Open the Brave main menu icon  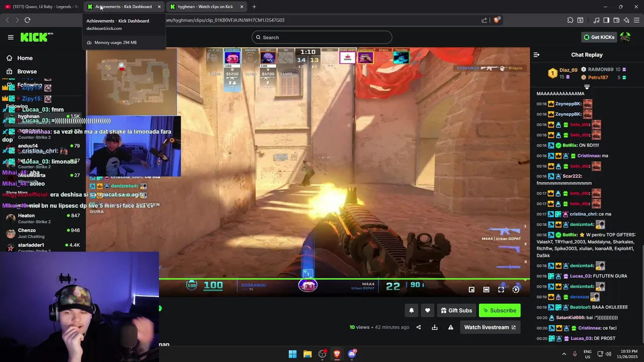pyautogui.click(x=636, y=20)
